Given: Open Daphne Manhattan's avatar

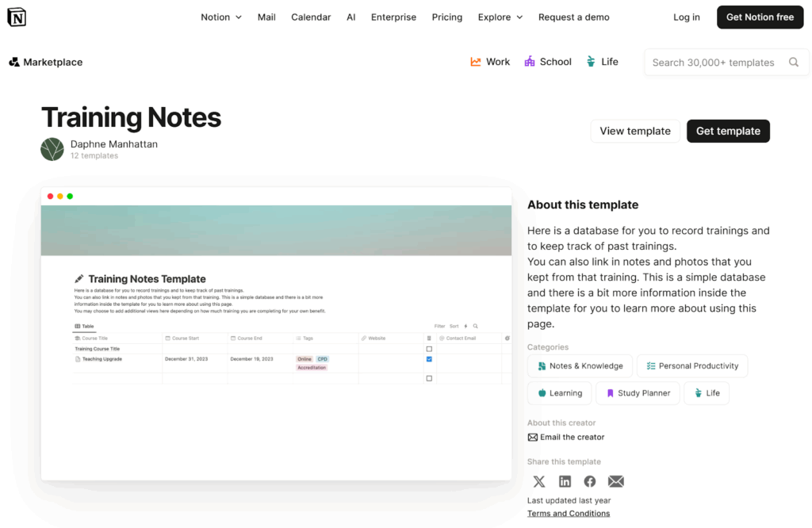Looking at the screenshot, I should click(x=52, y=149).
